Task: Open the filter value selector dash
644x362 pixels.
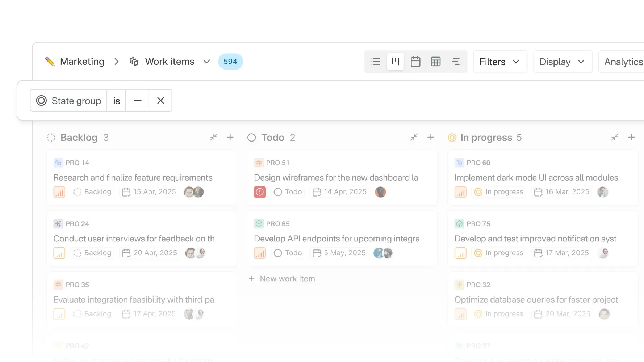Action: 137,101
